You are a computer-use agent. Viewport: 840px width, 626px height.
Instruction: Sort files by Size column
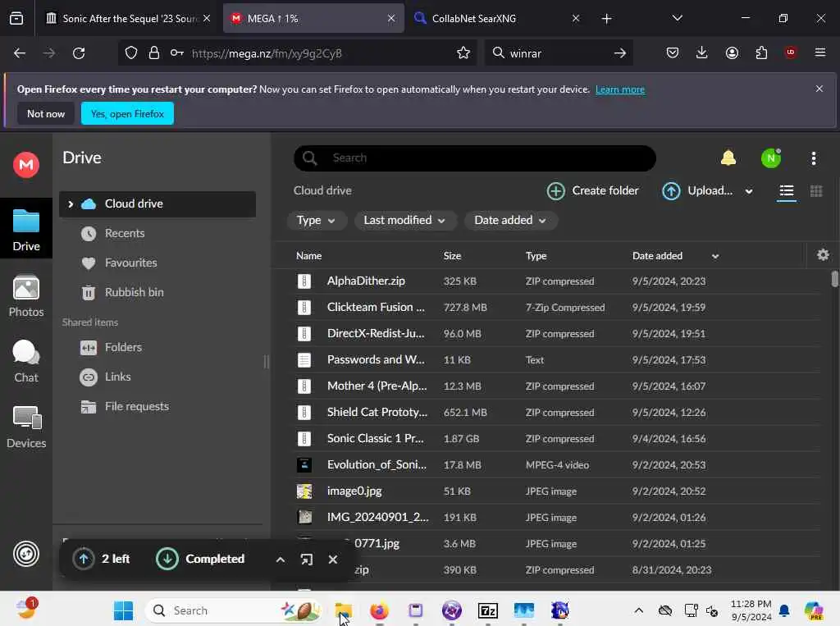coord(452,256)
